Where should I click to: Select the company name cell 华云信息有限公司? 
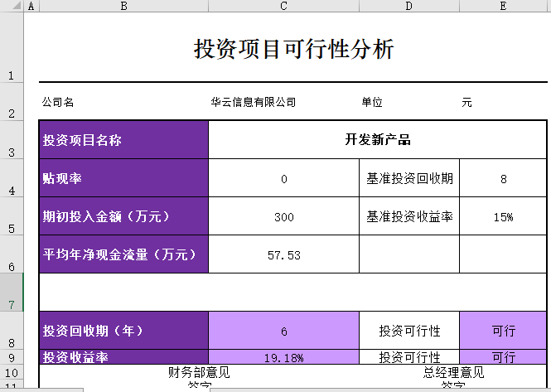pyautogui.click(x=254, y=103)
